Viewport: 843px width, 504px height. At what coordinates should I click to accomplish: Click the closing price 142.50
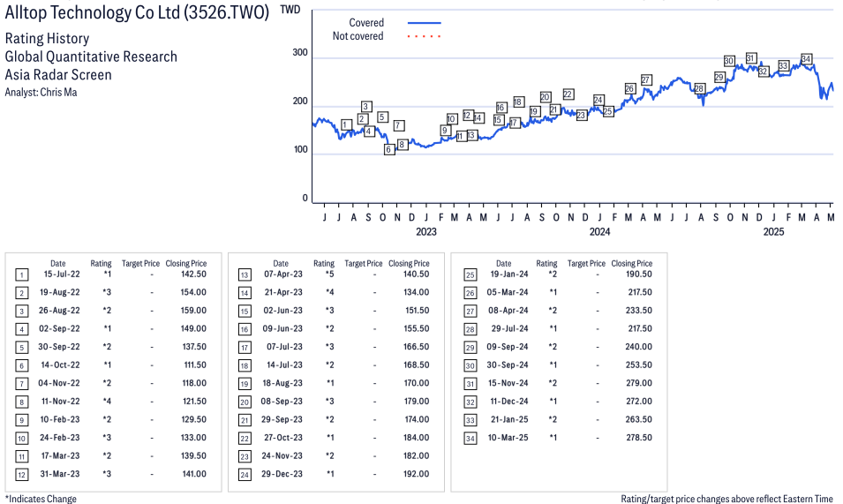point(193,274)
